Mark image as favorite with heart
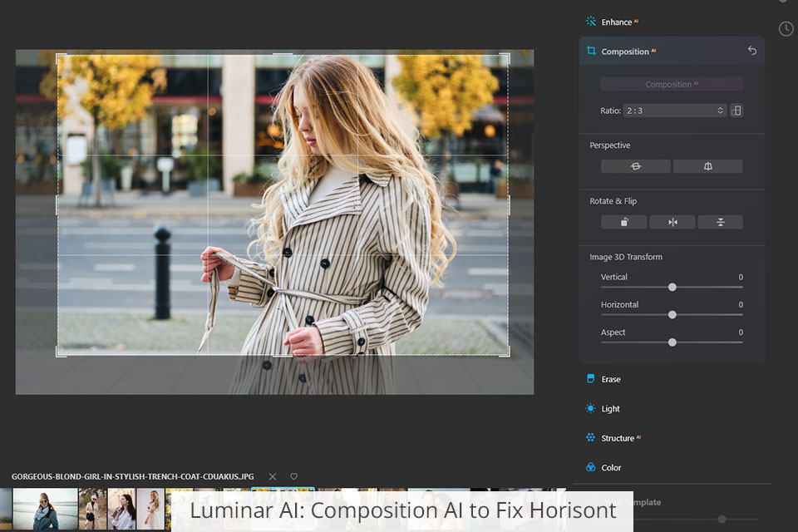Screen dimensions: 798x532 click(293, 476)
